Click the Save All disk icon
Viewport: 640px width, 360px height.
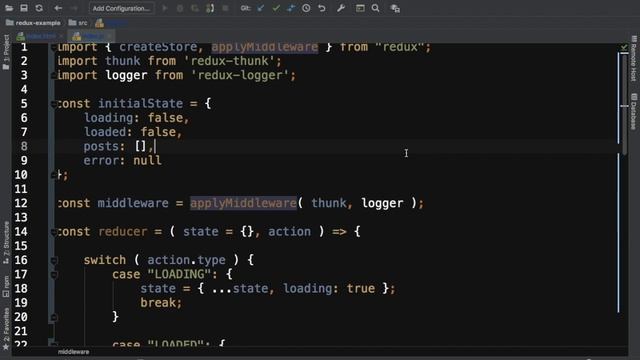(24, 8)
